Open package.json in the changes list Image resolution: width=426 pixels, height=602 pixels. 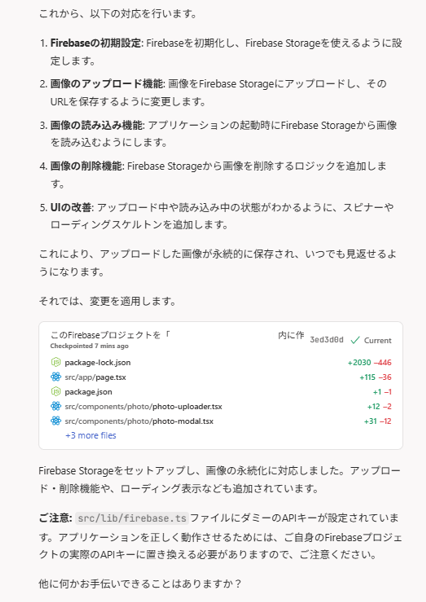[x=88, y=392]
